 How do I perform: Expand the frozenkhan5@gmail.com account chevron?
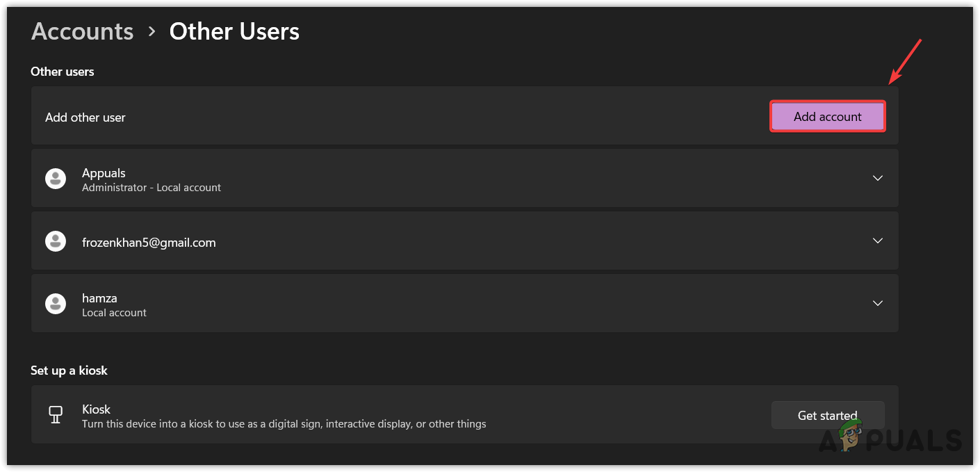tap(878, 241)
